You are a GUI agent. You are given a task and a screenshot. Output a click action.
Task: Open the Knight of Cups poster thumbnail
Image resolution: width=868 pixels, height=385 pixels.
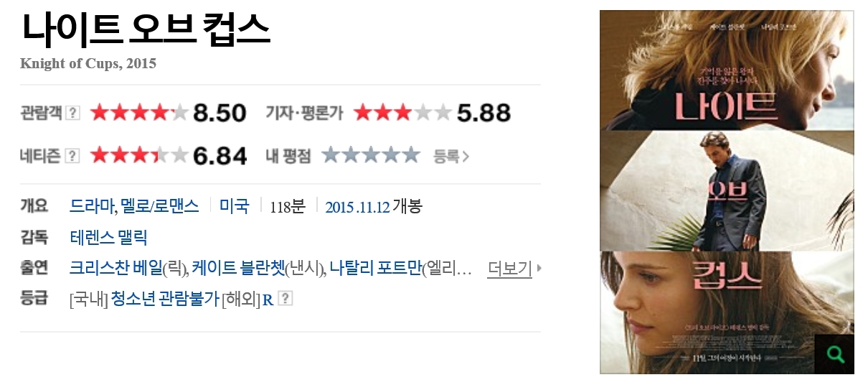click(727, 192)
